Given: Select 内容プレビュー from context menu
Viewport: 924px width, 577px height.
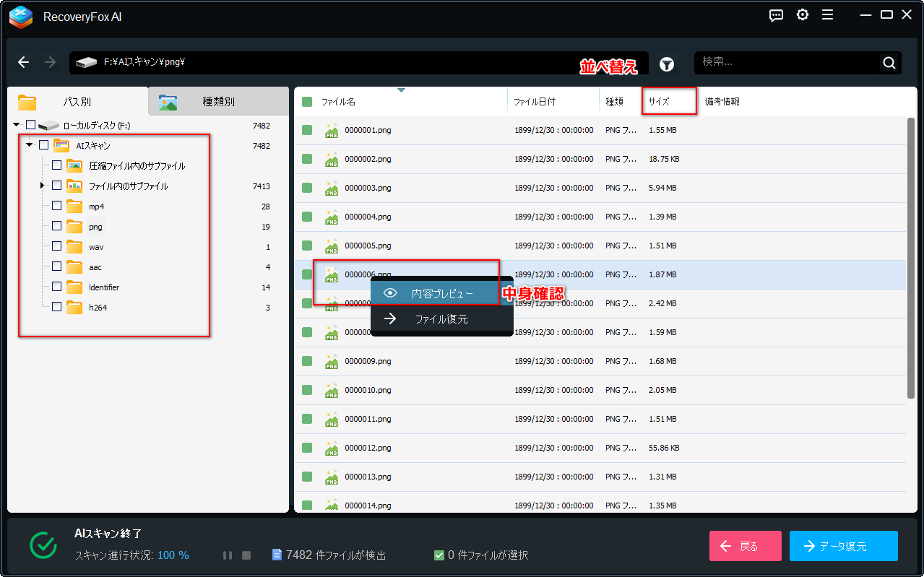Looking at the screenshot, I should 441,293.
